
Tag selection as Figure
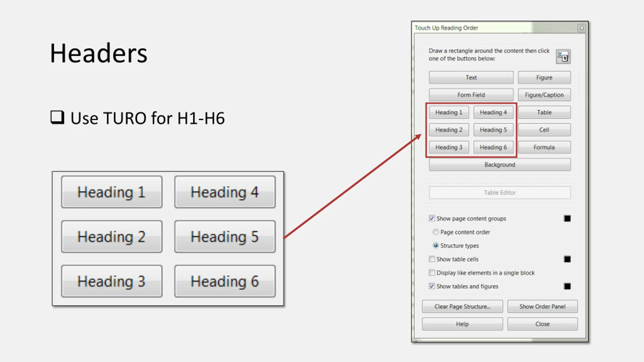pyautogui.click(x=544, y=77)
